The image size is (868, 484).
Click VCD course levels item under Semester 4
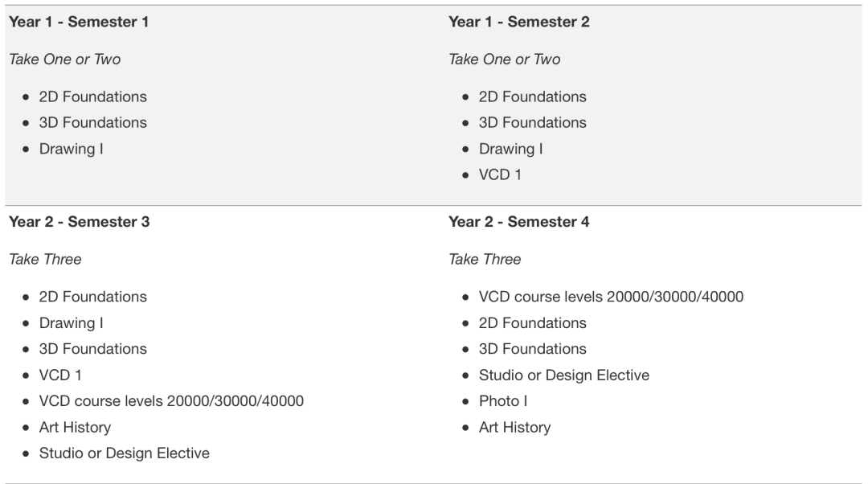(611, 297)
